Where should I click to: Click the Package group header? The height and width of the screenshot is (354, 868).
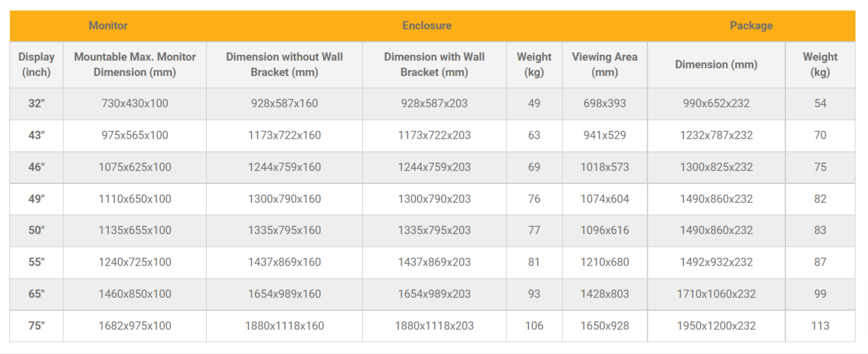click(751, 25)
